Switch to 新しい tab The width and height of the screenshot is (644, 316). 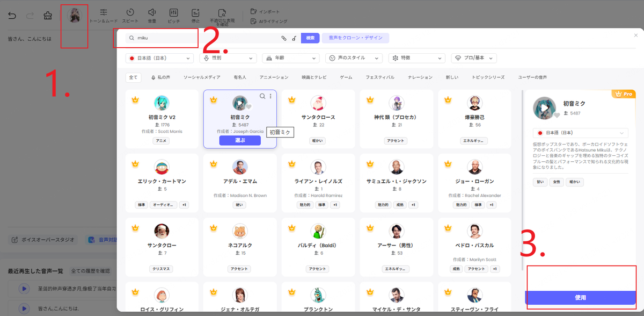(452, 77)
